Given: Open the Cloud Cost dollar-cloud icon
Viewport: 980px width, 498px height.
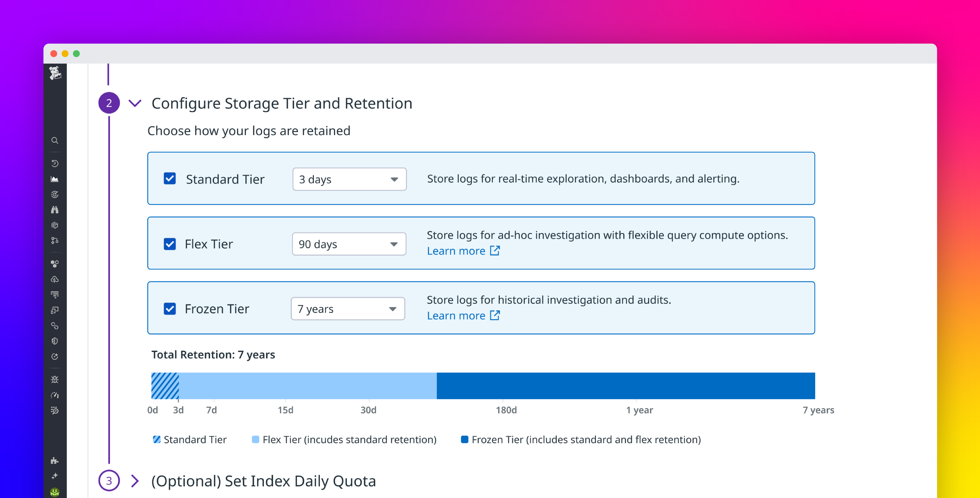Looking at the screenshot, I should 55,279.
